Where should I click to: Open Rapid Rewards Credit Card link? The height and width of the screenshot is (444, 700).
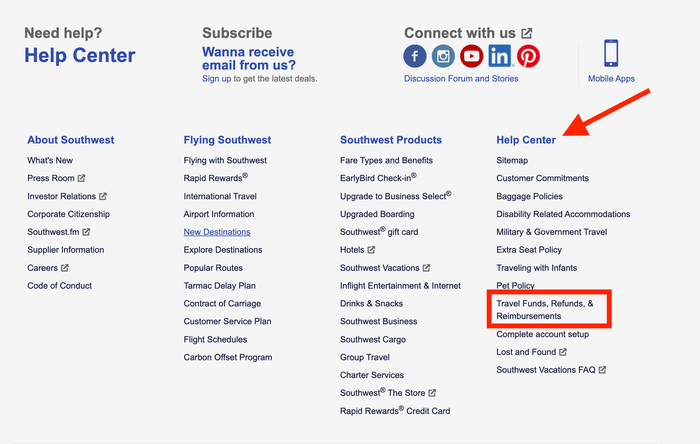point(395,410)
